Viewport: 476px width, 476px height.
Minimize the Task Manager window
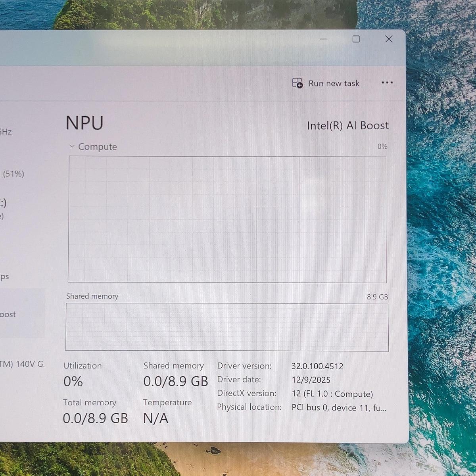[x=324, y=39]
